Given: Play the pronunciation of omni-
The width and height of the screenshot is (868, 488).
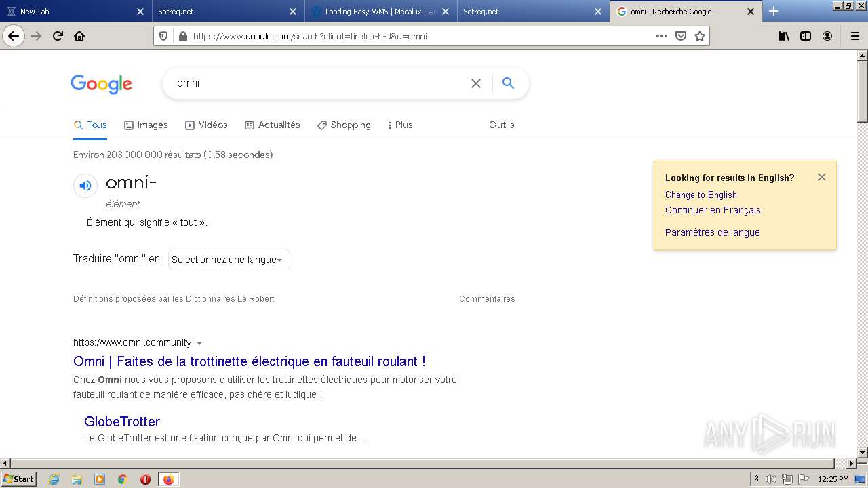Looking at the screenshot, I should coord(85,186).
